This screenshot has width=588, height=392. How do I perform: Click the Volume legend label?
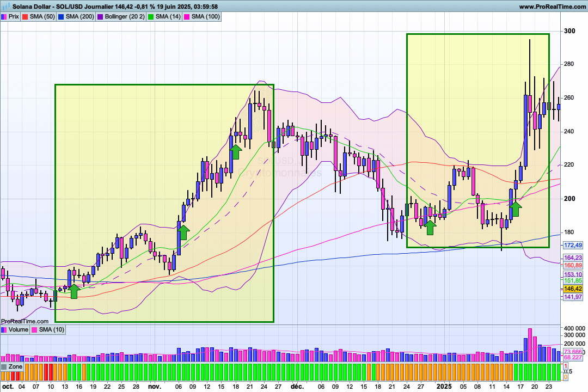click(x=18, y=330)
